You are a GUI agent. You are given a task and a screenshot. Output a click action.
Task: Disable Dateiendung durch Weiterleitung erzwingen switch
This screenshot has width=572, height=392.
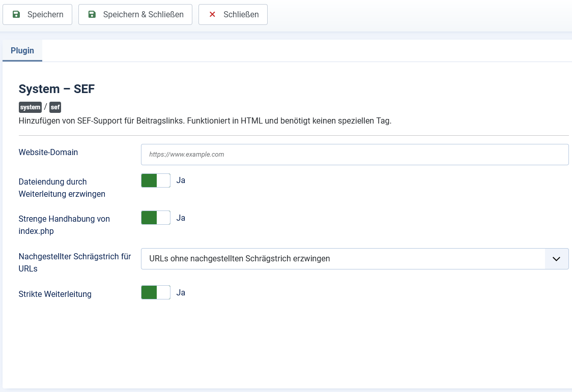click(156, 180)
